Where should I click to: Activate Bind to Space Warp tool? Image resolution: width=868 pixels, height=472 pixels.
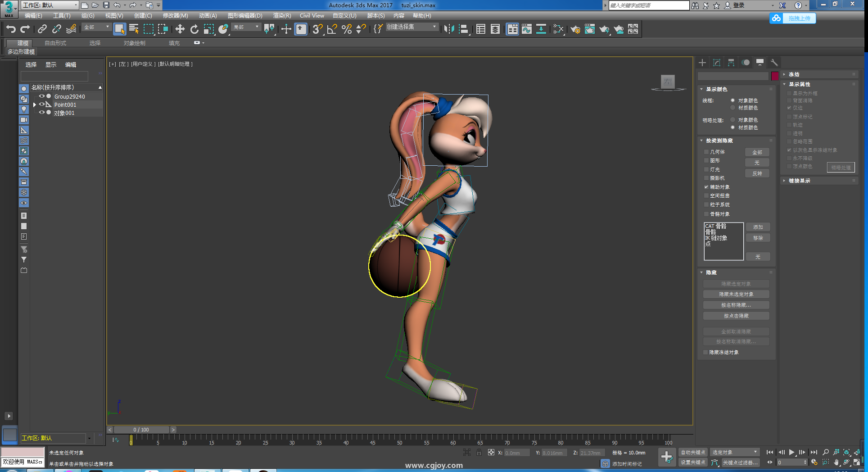pyautogui.click(x=71, y=29)
